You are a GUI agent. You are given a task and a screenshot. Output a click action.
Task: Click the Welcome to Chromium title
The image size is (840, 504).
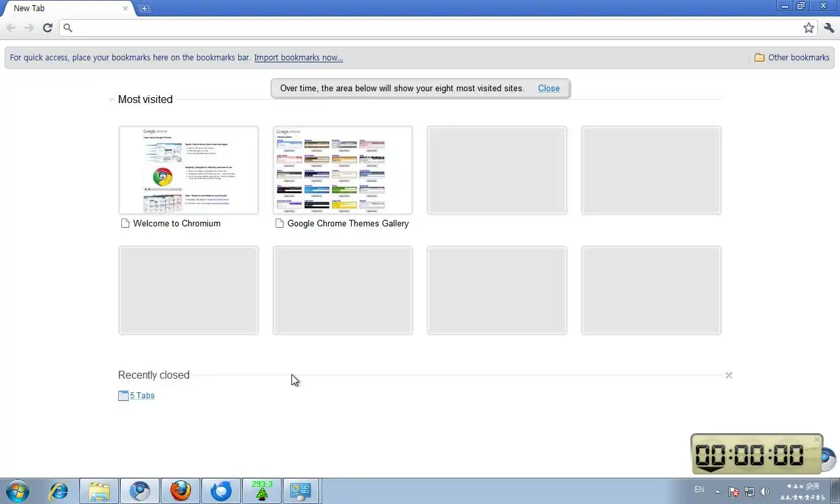pyautogui.click(x=177, y=223)
